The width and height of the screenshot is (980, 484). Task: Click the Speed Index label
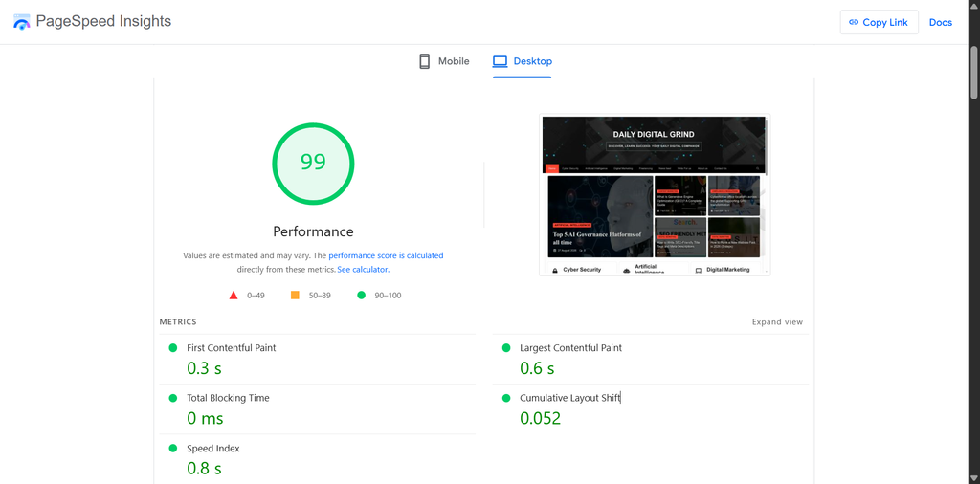pyautogui.click(x=213, y=449)
